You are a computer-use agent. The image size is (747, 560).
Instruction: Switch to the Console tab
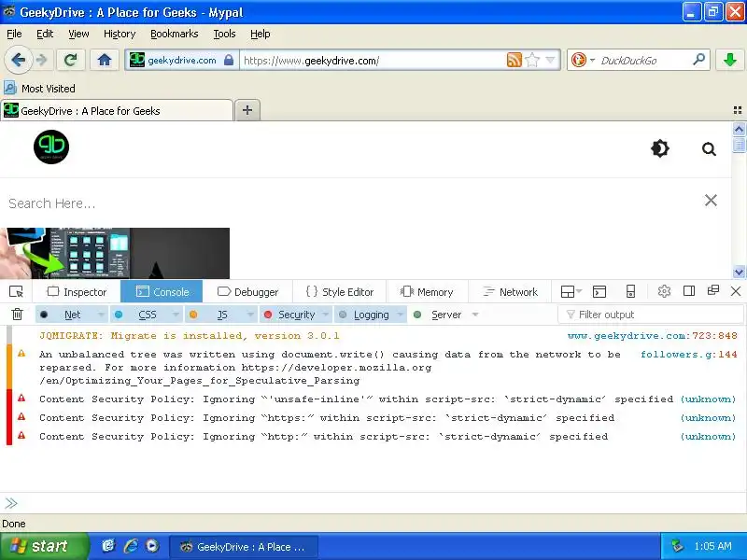(x=162, y=292)
